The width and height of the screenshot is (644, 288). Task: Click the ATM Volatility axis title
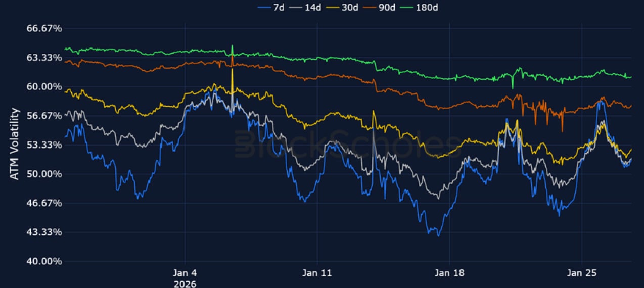tap(15, 144)
